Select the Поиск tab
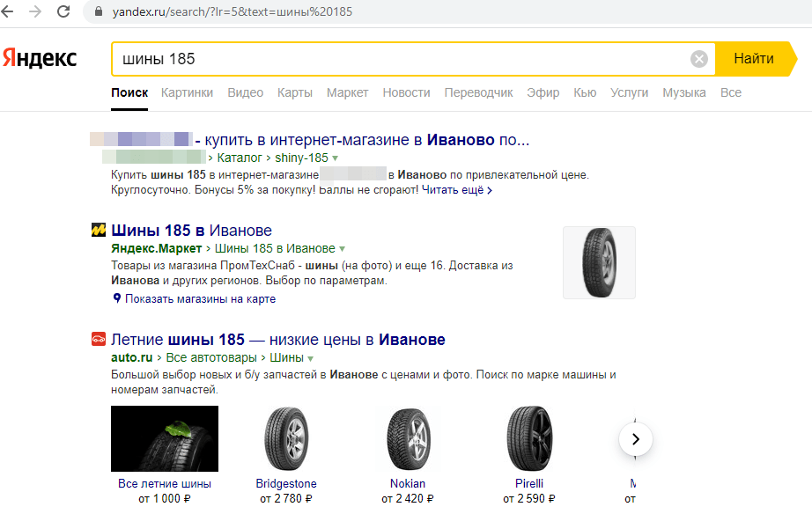This screenshot has height=514, width=812. tap(129, 92)
